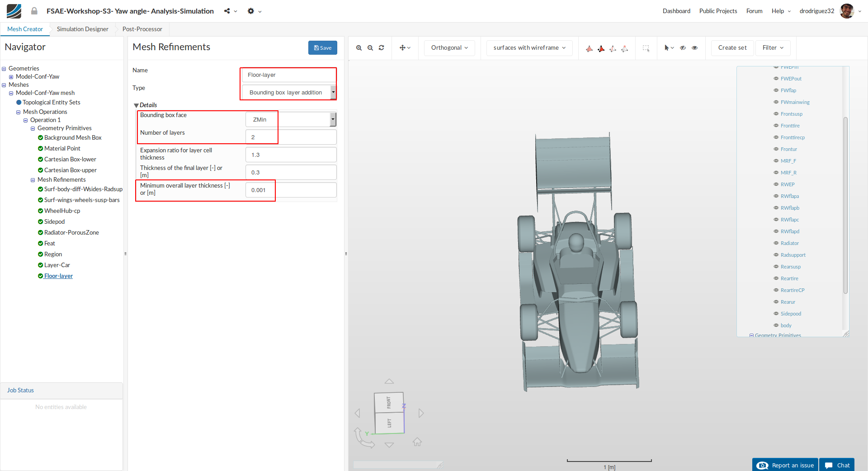Click the Number of layers input field
868x471 pixels.
click(291, 137)
